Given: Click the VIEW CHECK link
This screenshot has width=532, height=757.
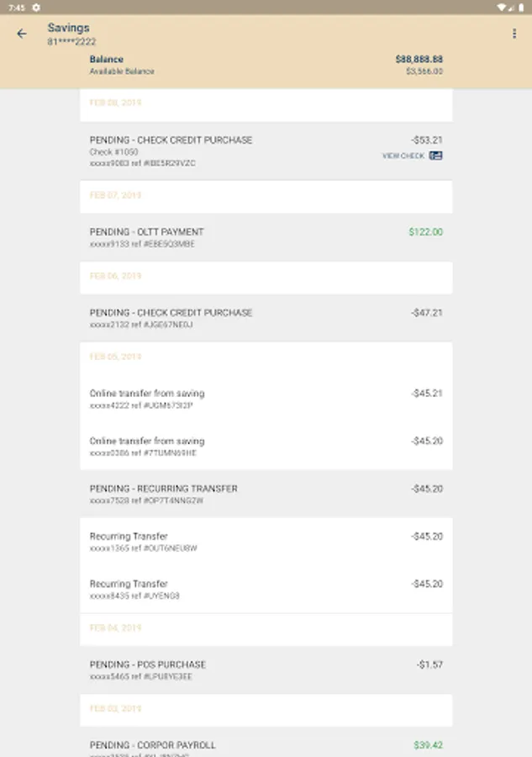Looking at the screenshot, I should [403, 156].
